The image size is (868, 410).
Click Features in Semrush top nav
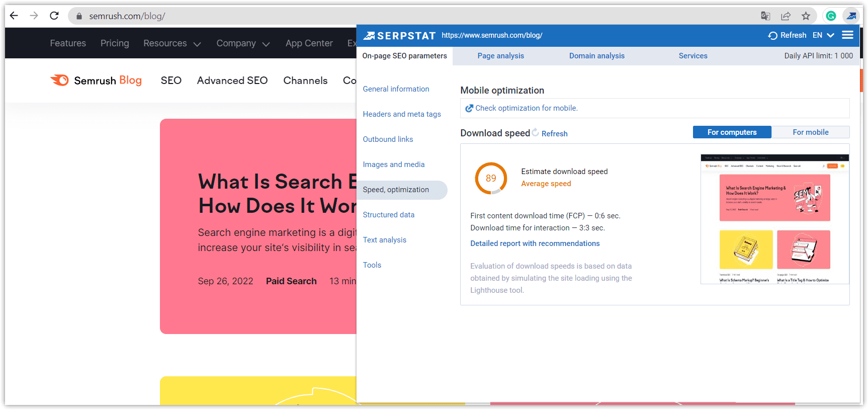(68, 43)
